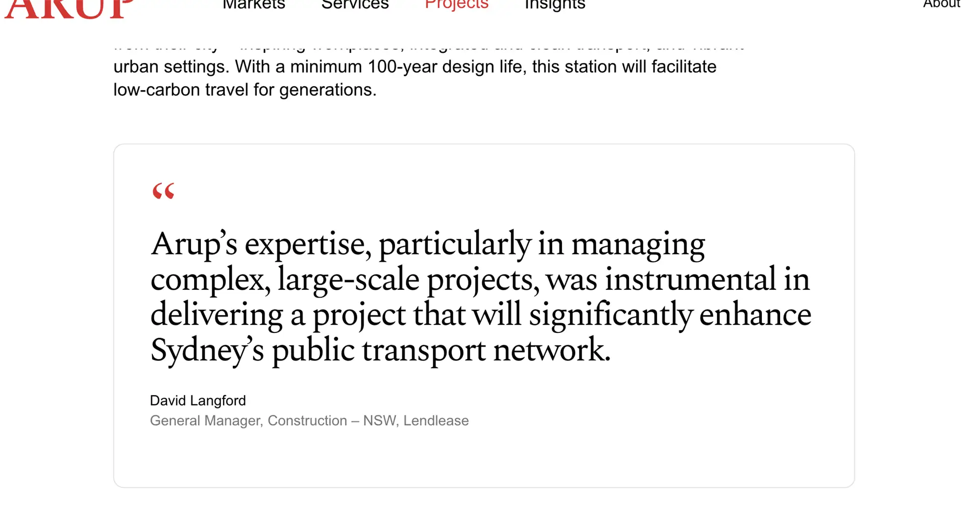Click the name David Langford
The width and height of the screenshot is (980, 528).
click(198, 401)
